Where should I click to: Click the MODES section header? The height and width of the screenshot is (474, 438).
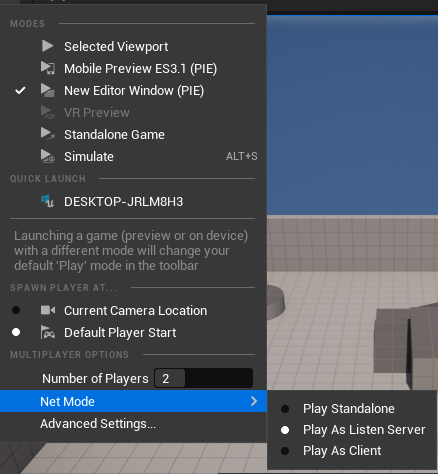(27, 24)
